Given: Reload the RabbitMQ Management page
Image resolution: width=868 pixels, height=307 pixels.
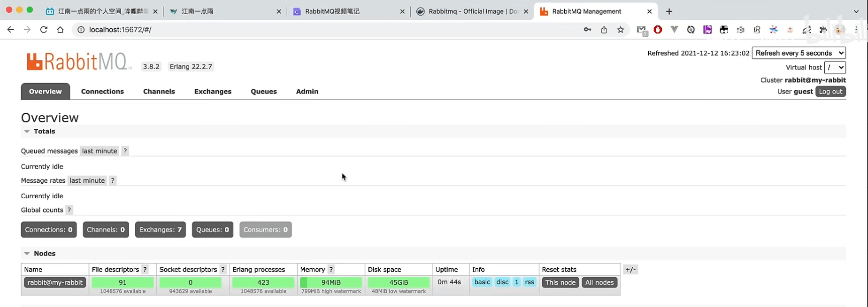Looking at the screenshot, I should [44, 30].
